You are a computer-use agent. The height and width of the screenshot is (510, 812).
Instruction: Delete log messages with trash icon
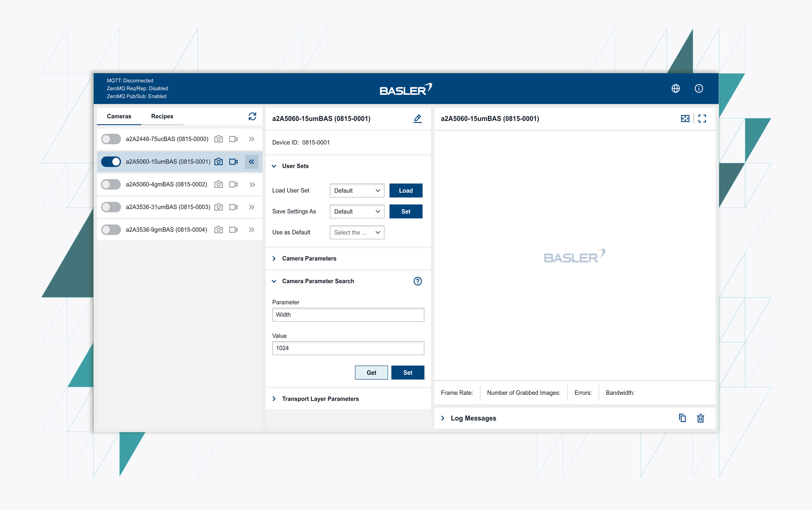click(700, 418)
